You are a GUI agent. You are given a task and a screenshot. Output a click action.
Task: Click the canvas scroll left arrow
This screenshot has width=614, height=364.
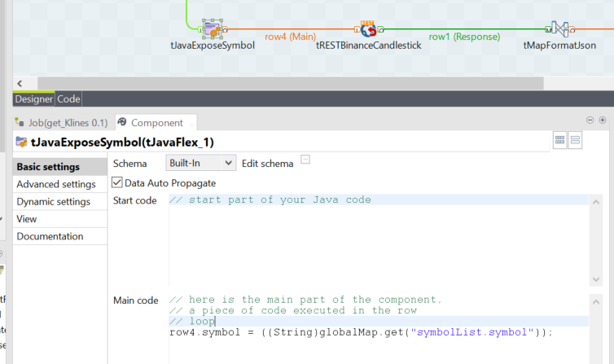coord(20,83)
